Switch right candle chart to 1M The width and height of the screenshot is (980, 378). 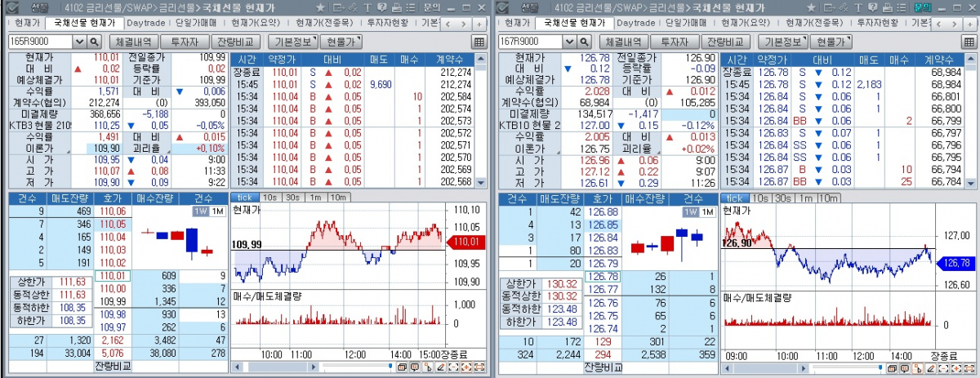coord(706,211)
